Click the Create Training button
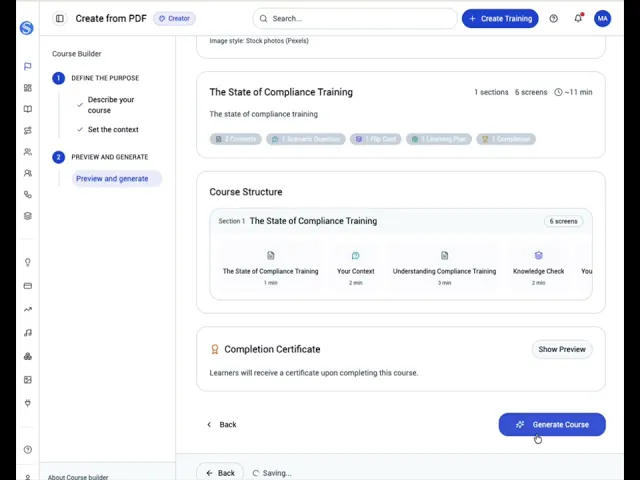 coord(500,18)
